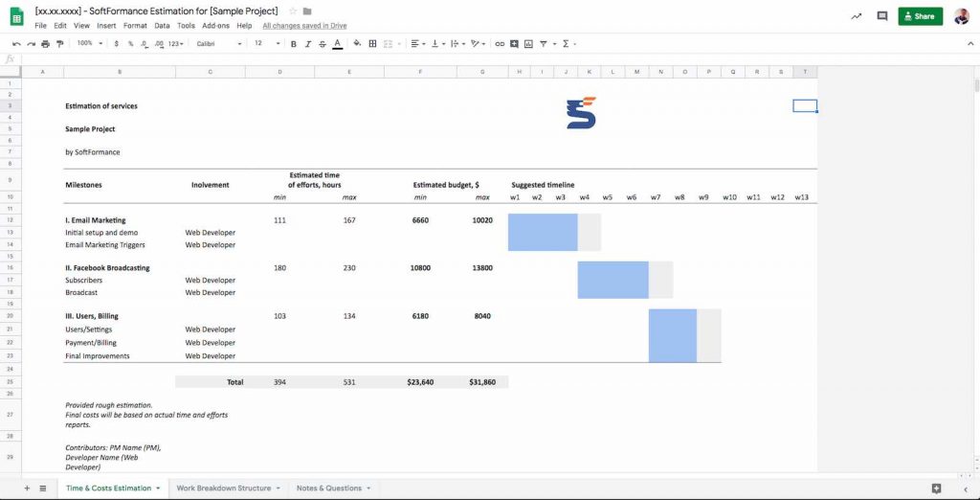The image size is (980, 500).
Task: Toggle italic formatting
Action: coord(308,44)
